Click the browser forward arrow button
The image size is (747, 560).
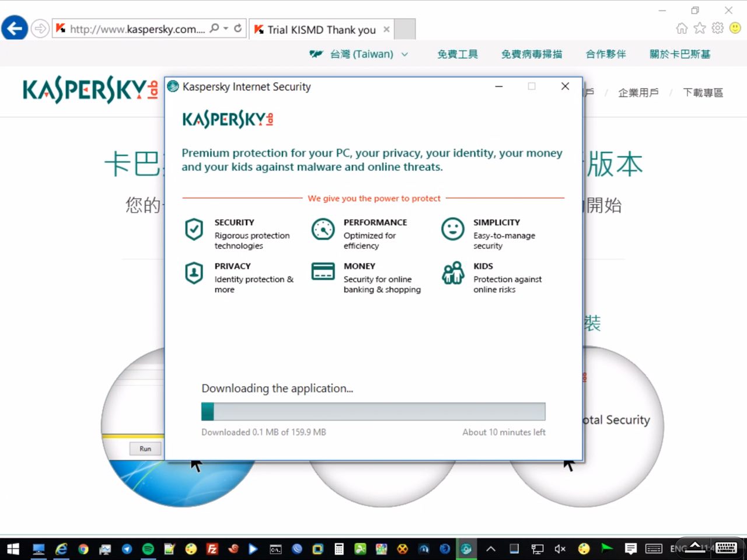tap(40, 28)
